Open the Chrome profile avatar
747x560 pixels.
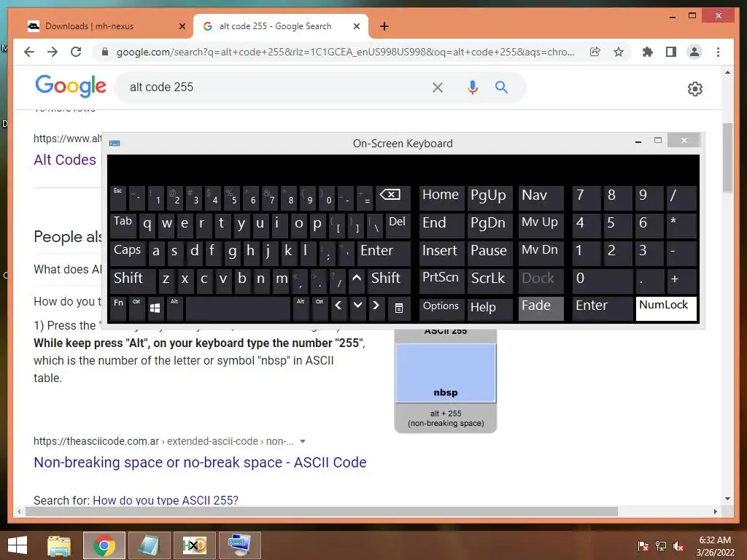click(x=694, y=52)
